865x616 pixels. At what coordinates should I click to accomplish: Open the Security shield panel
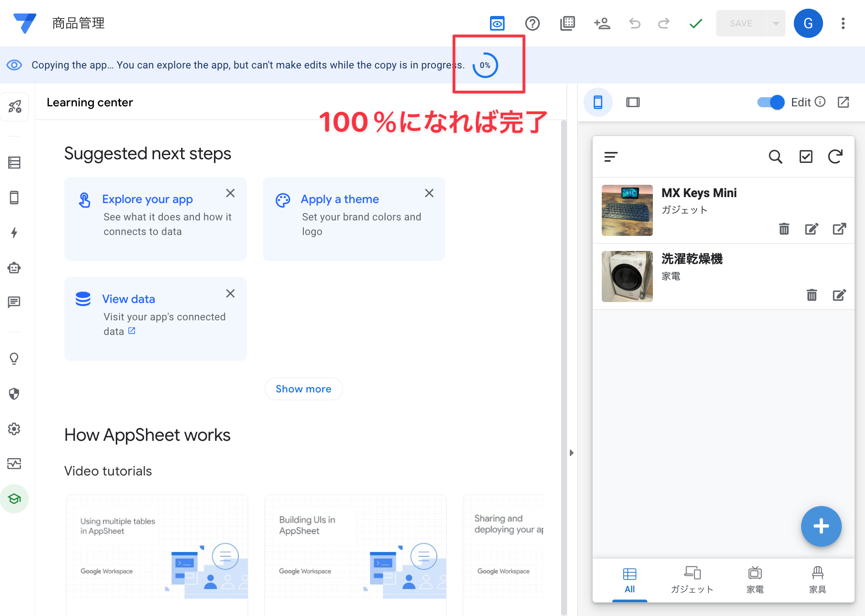[15, 394]
